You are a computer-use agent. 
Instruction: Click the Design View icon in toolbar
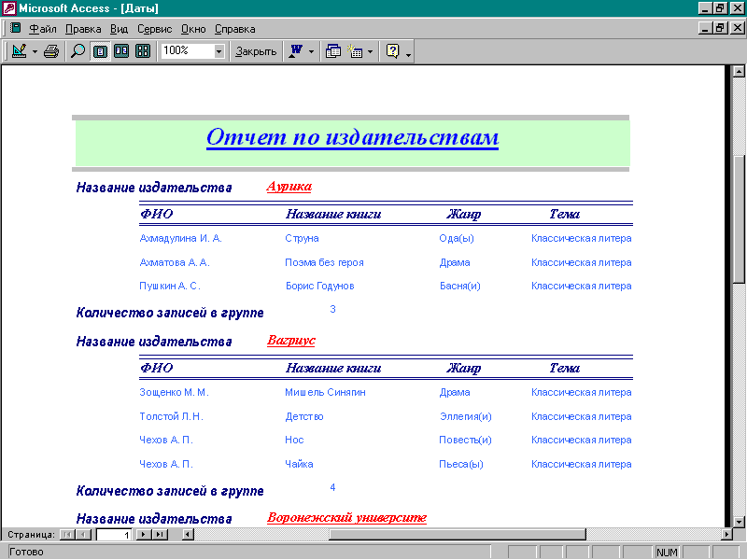click(x=19, y=51)
